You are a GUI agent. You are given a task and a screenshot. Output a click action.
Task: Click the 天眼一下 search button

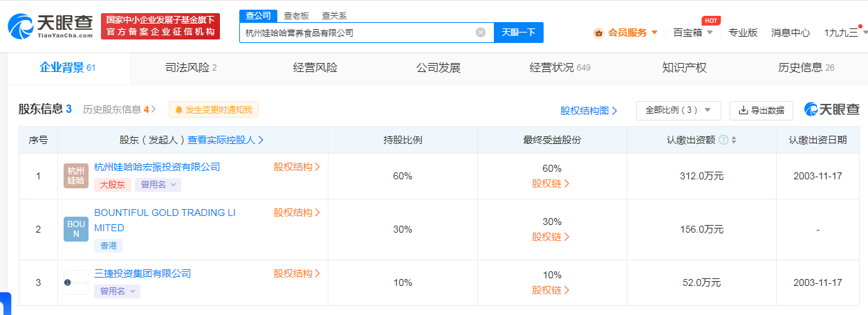(x=519, y=33)
